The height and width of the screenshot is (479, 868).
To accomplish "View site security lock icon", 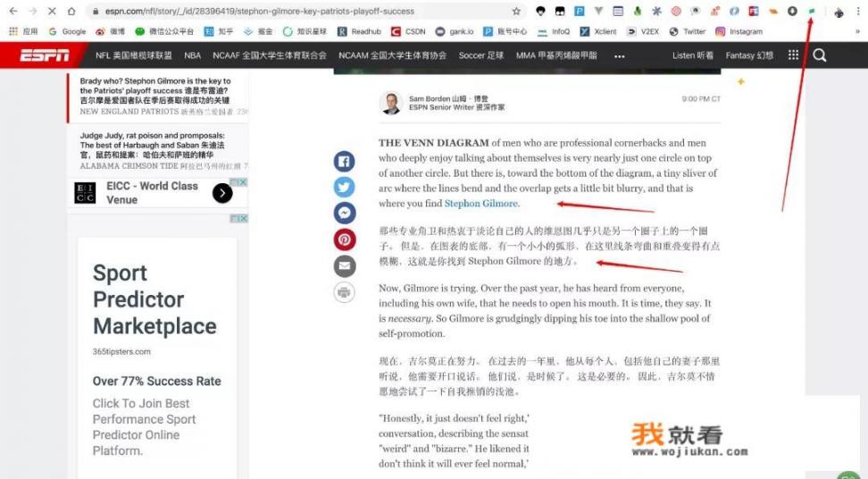I will click(x=96, y=11).
